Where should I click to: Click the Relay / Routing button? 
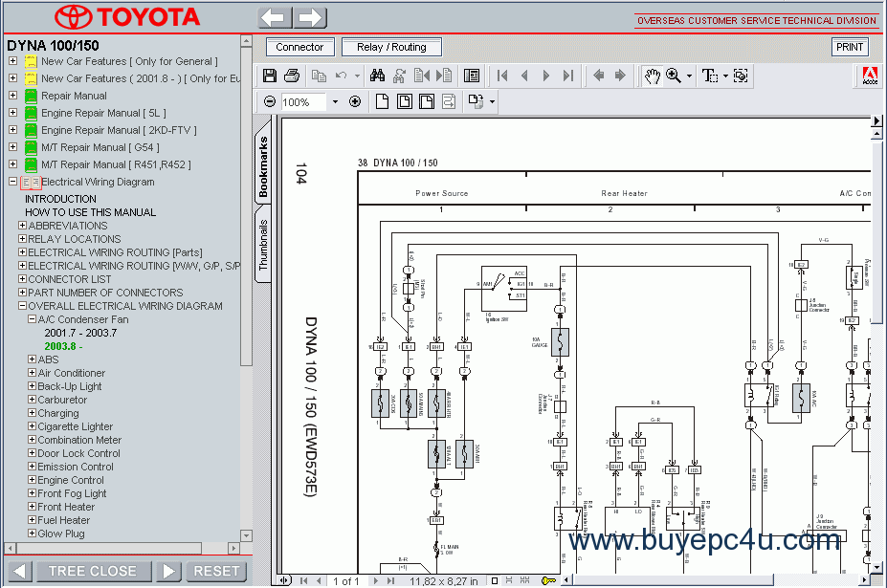tap(391, 47)
